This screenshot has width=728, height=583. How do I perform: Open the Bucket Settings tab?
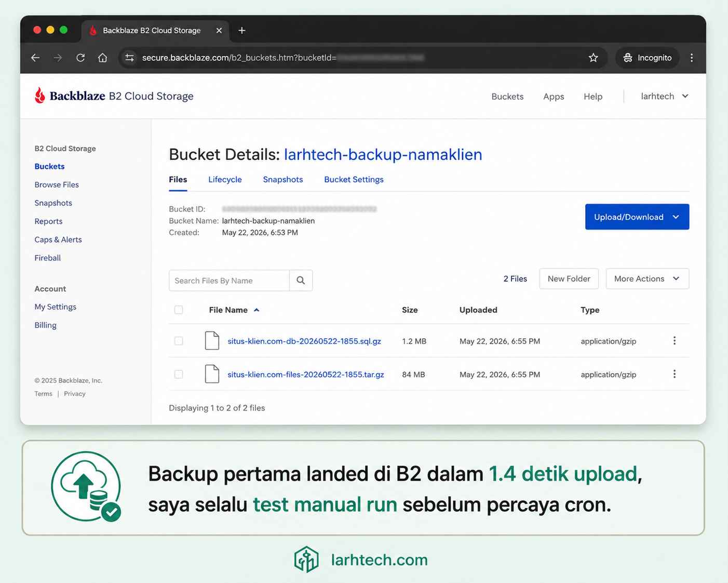click(354, 180)
